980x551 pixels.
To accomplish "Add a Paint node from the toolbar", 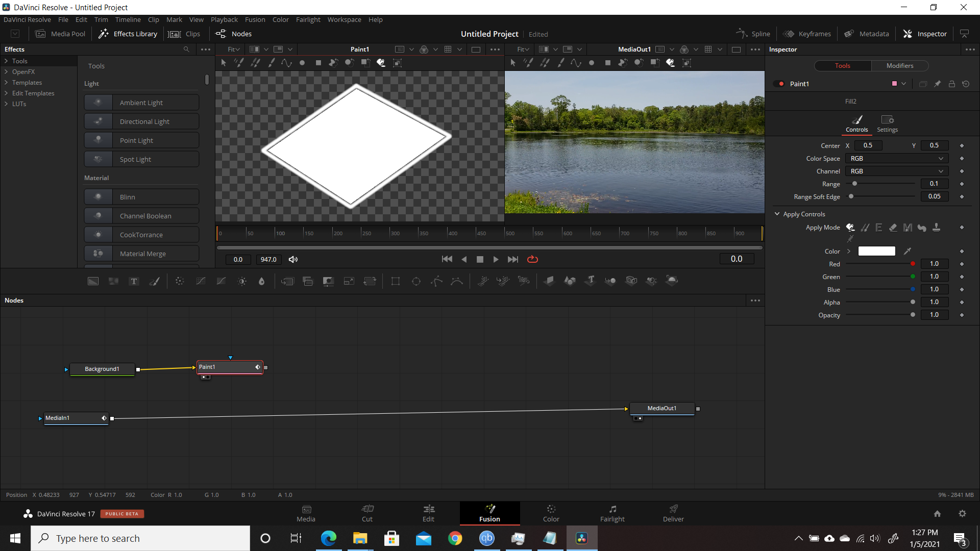I will click(154, 281).
